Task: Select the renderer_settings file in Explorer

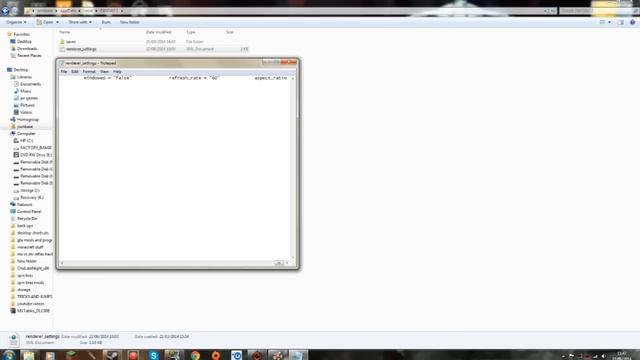Action: point(81,49)
